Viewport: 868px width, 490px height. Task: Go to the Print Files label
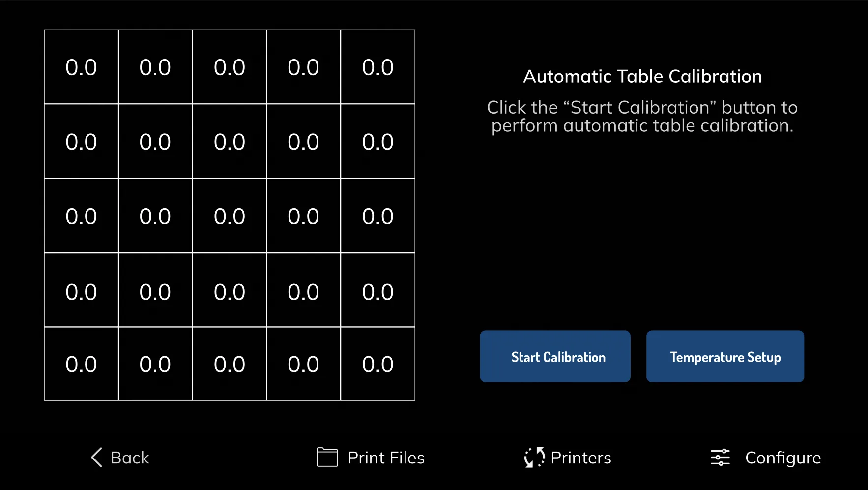point(386,458)
